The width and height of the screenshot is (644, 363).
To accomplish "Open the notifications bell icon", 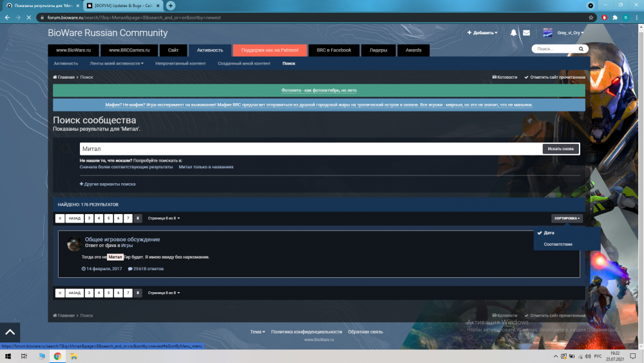I will [x=513, y=33].
